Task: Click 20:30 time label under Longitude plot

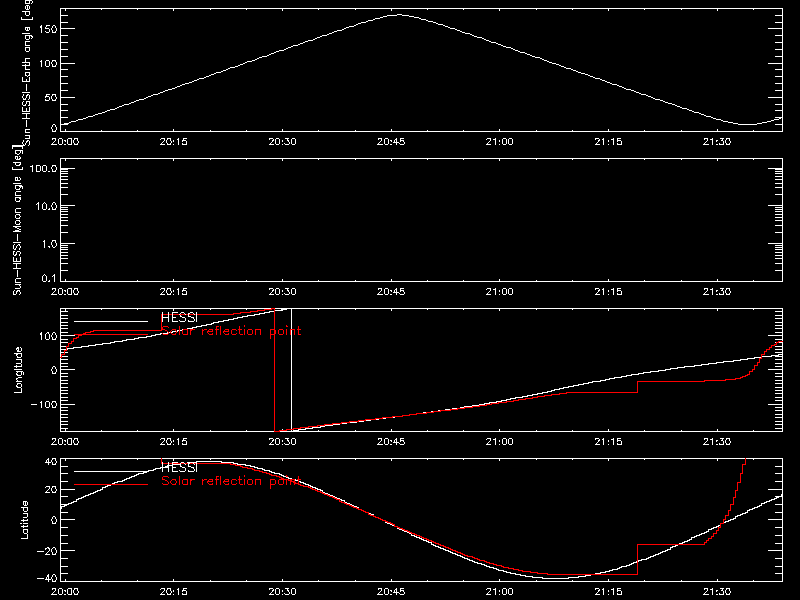Action: (282, 441)
